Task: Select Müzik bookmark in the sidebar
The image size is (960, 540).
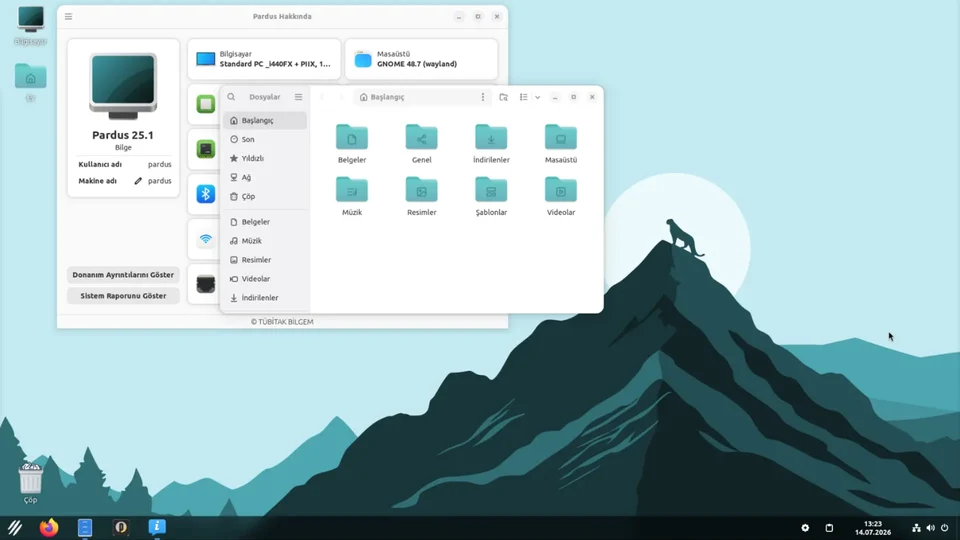Action: (x=265, y=241)
